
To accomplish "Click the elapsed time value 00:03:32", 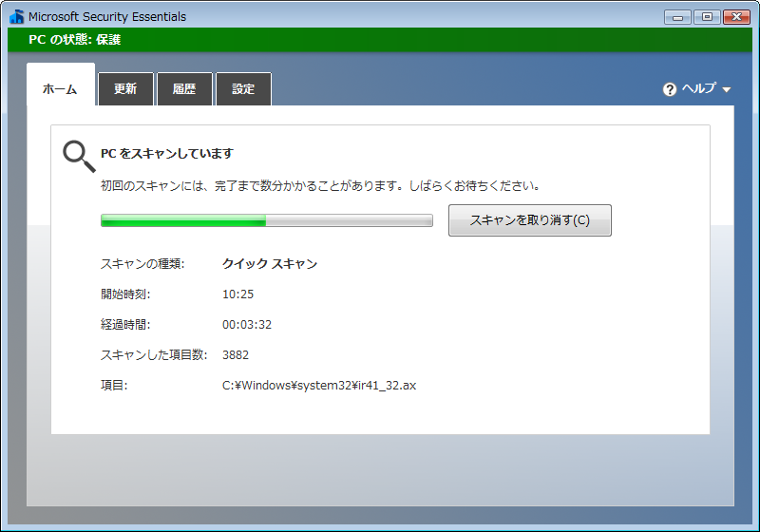I will pyautogui.click(x=247, y=325).
